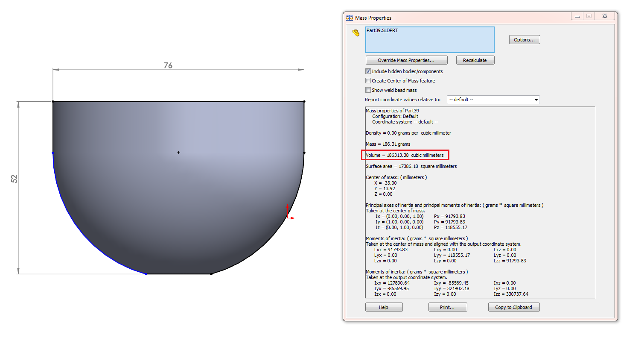Viewport: 644px width, 338px height.
Task: Click the Izz = 330737.64 value
Action: (x=511, y=294)
